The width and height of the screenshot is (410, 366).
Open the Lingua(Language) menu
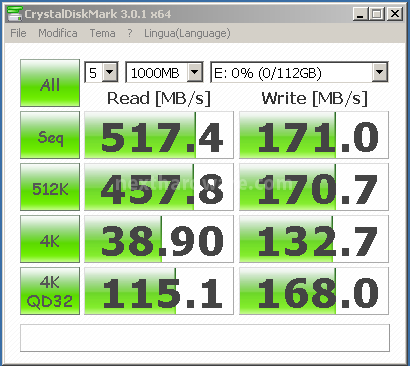pos(187,33)
